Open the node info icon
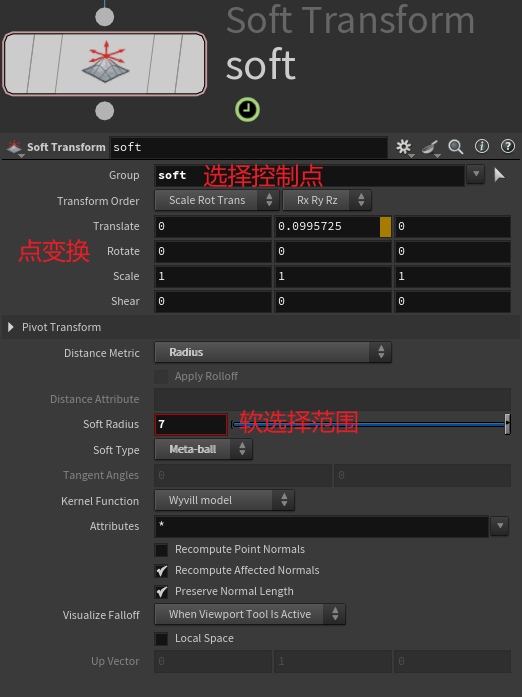Viewport: 522px width, 697px height. 482,146
